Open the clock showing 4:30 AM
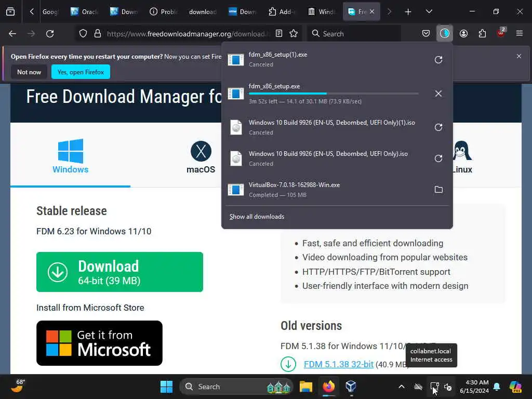 [x=474, y=387]
